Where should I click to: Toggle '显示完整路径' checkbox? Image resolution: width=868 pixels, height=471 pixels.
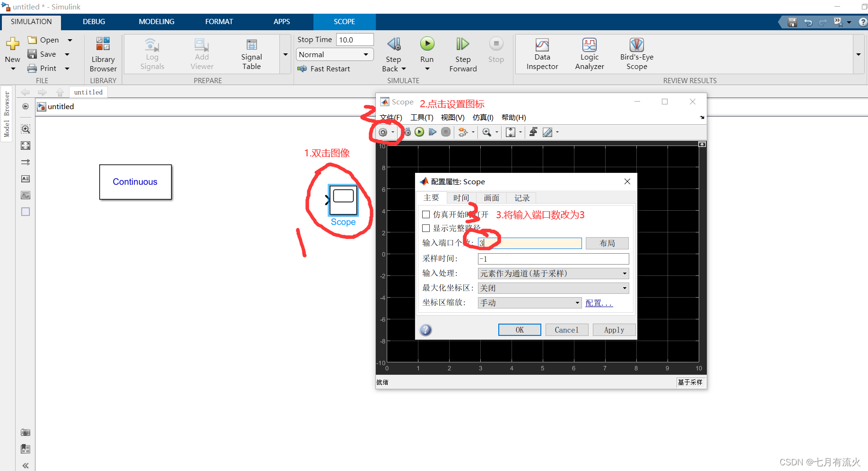pyautogui.click(x=426, y=228)
